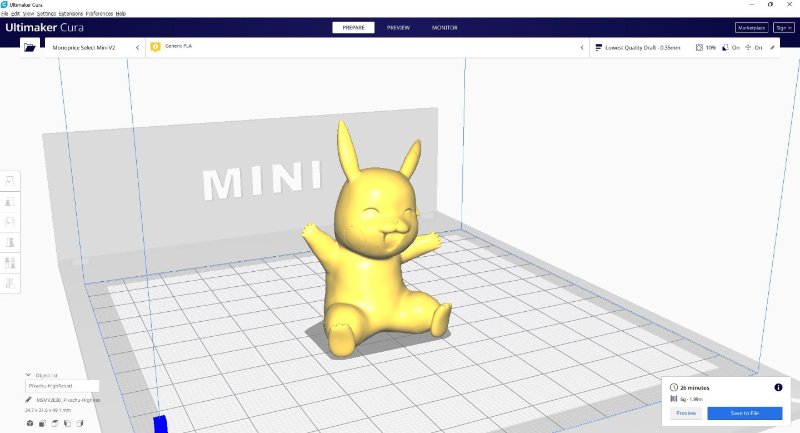Open the File menu
This screenshot has width=800, height=433.
click(5, 14)
